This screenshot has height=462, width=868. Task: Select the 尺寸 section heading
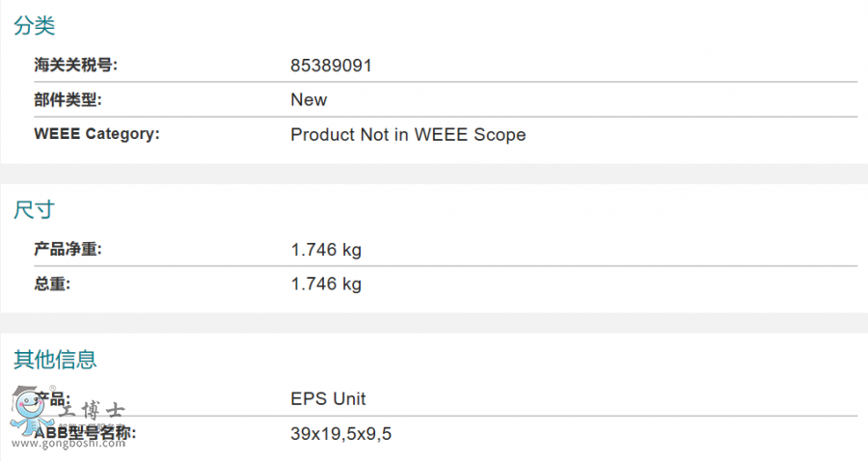34,208
